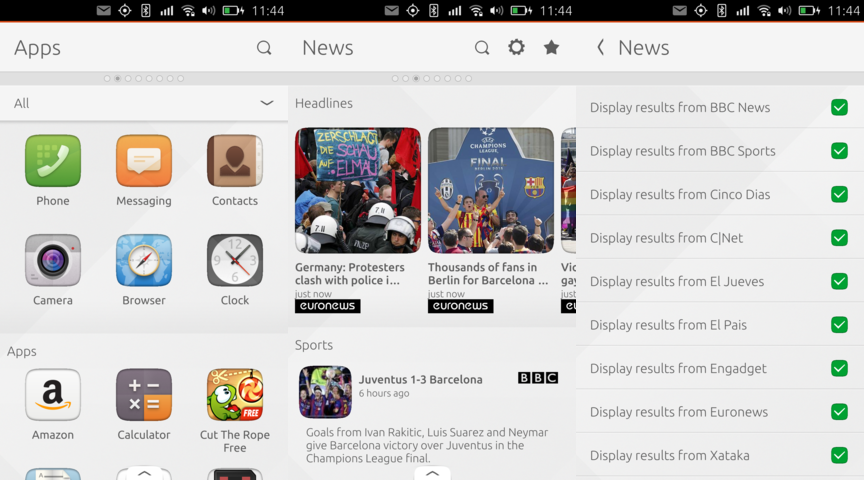This screenshot has width=864, height=480.
Task: Open the Calculator app
Action: coord(144,395)
